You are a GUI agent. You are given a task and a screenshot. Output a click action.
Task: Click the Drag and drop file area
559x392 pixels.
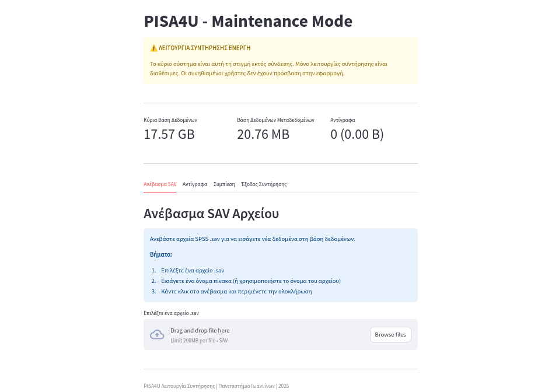281,335
